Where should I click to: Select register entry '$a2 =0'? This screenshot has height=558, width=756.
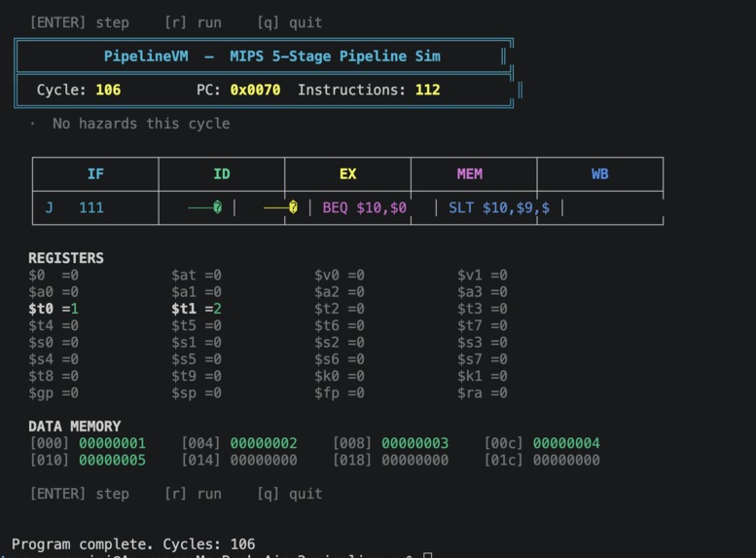coord(340,292)
